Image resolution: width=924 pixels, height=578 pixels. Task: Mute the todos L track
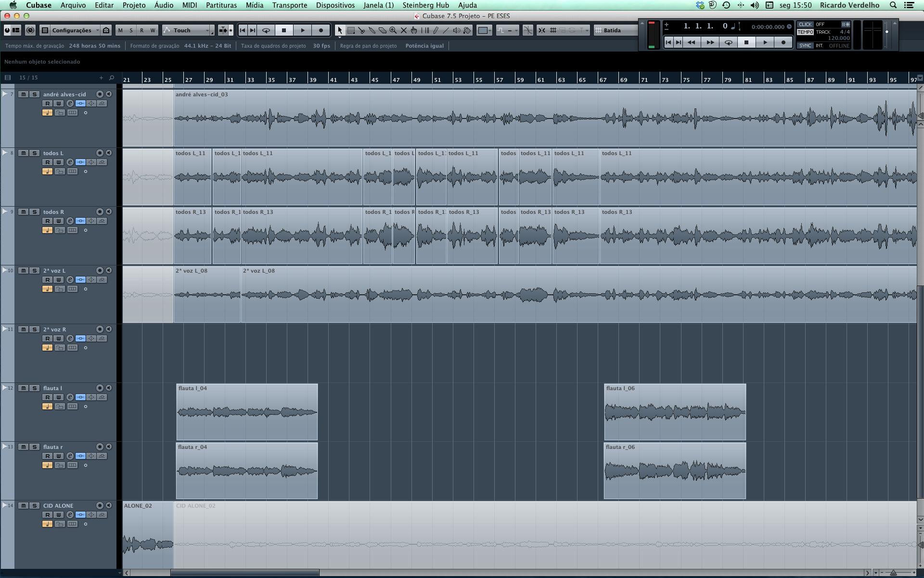23,153
